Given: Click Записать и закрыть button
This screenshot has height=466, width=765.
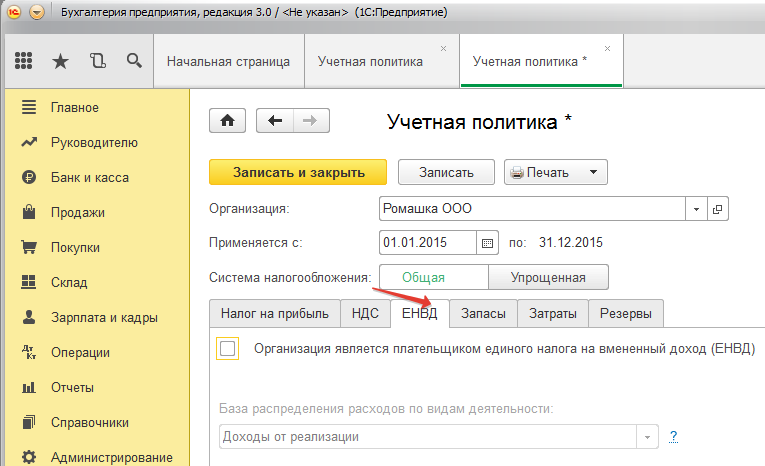Looking at the screenshot, I should pos(298,172).
